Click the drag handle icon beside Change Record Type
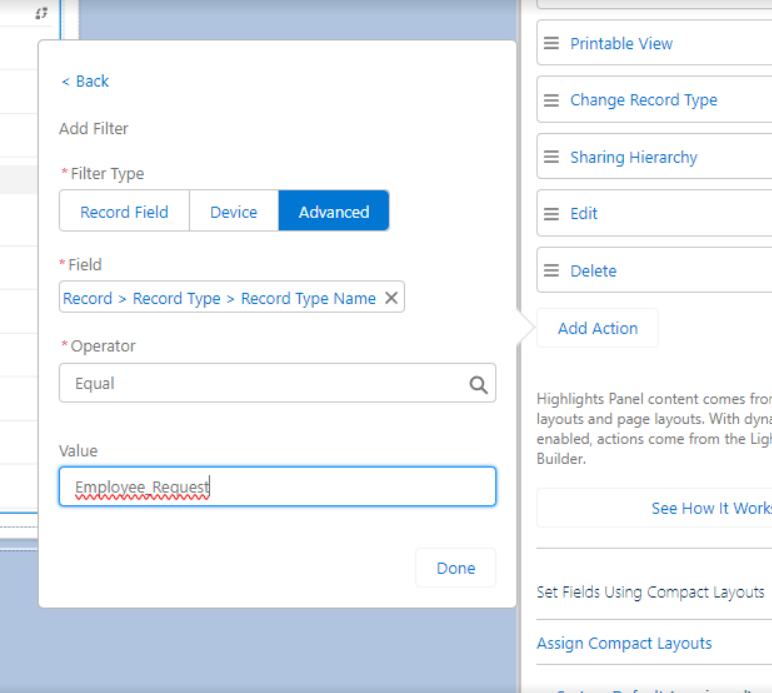Image resolution: width=772 pixels, height=693 pixels. click(551, 101)
